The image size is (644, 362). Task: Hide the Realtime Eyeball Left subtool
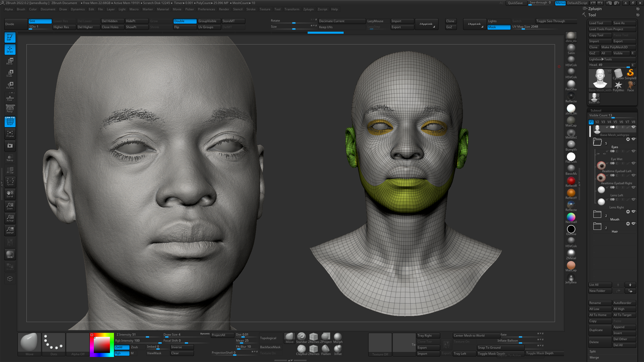633,163
